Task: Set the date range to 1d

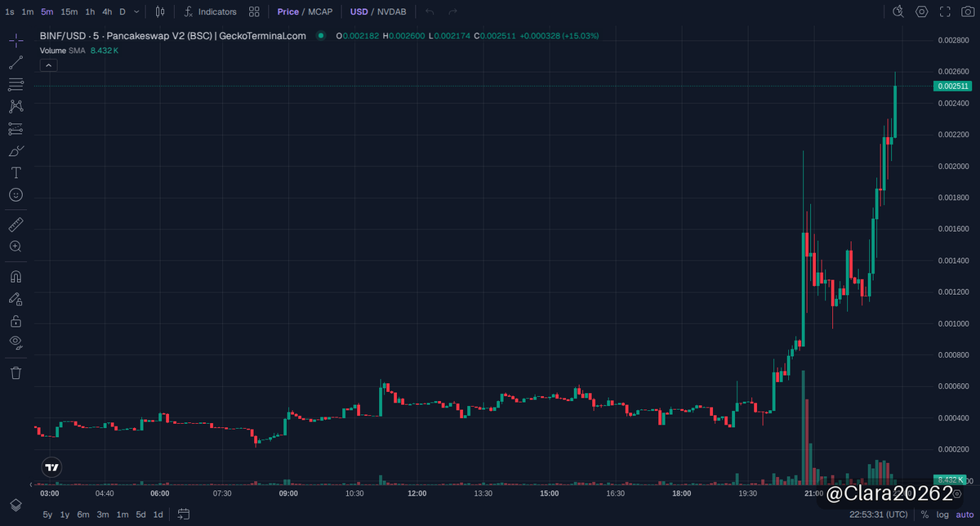Action: [158, 515]
